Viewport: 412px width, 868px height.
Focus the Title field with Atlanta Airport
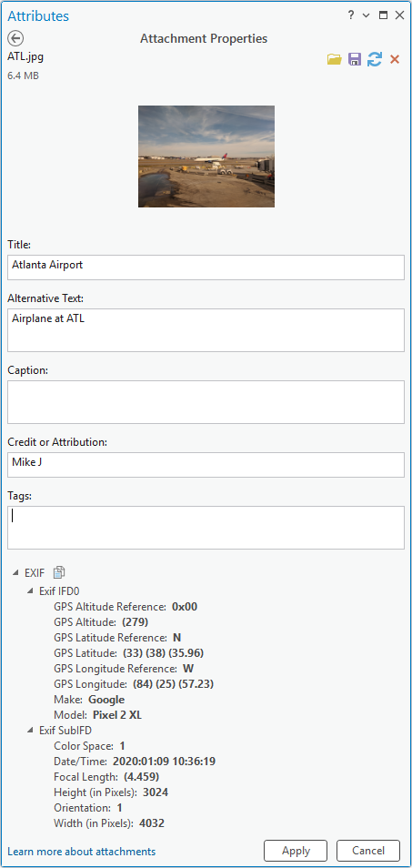click(x=206, y=267)
